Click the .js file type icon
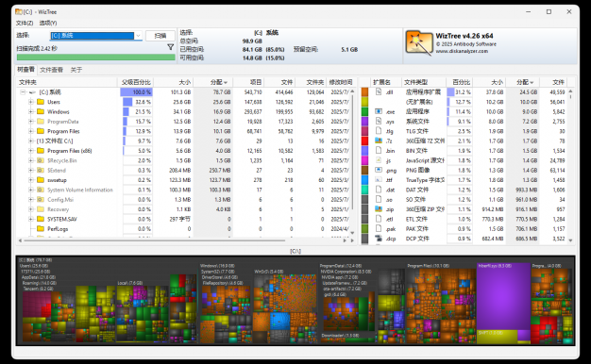Image resolution: width=591 pixels, height=364 pixels. [x=379, y=160]
